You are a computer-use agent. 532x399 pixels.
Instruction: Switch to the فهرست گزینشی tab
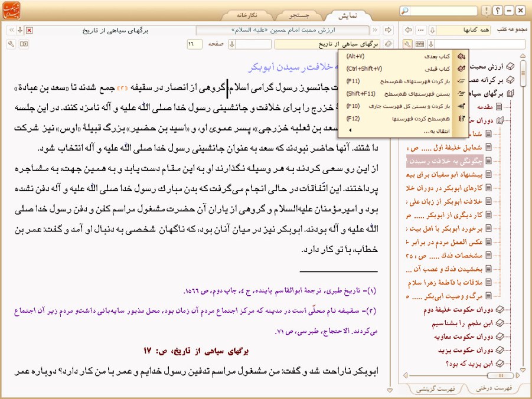[435, 389]
